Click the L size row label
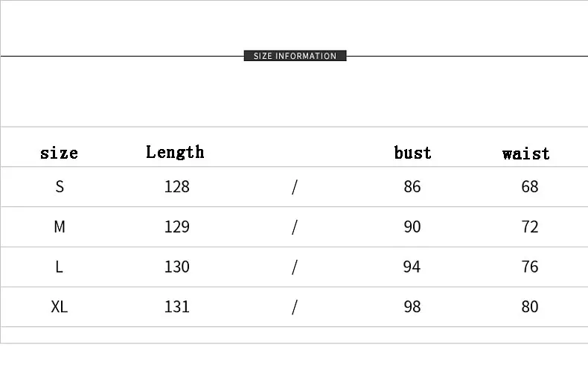The image size is (588, 383). [60, 267]
